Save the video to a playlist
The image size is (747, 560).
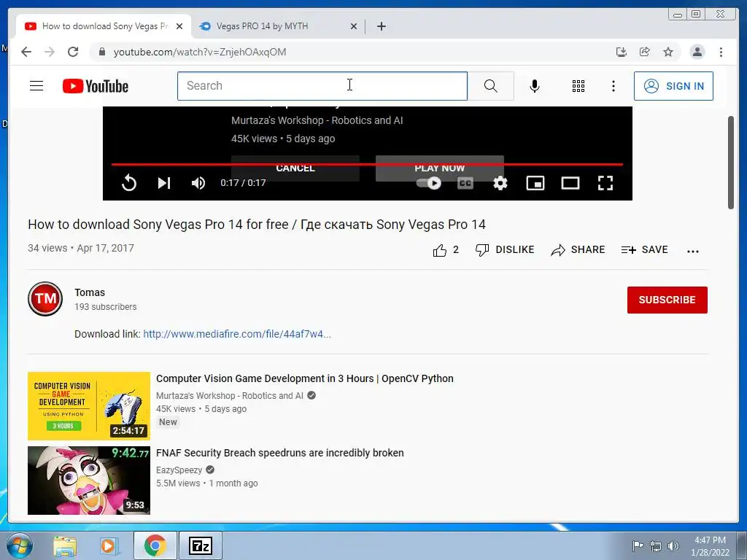(645, 250)
